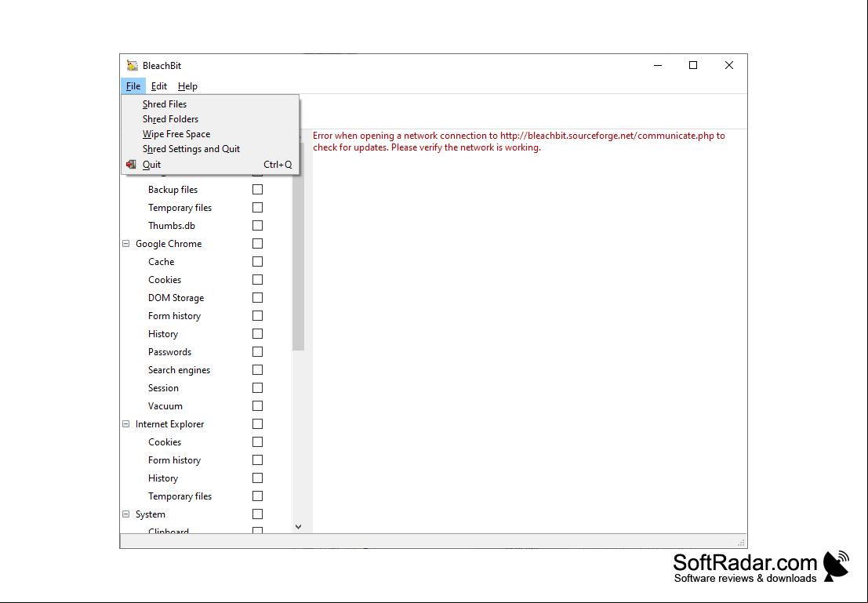Check the System group checkbox
This screenshot has width=868, height=603.
(x=257, y=514)
